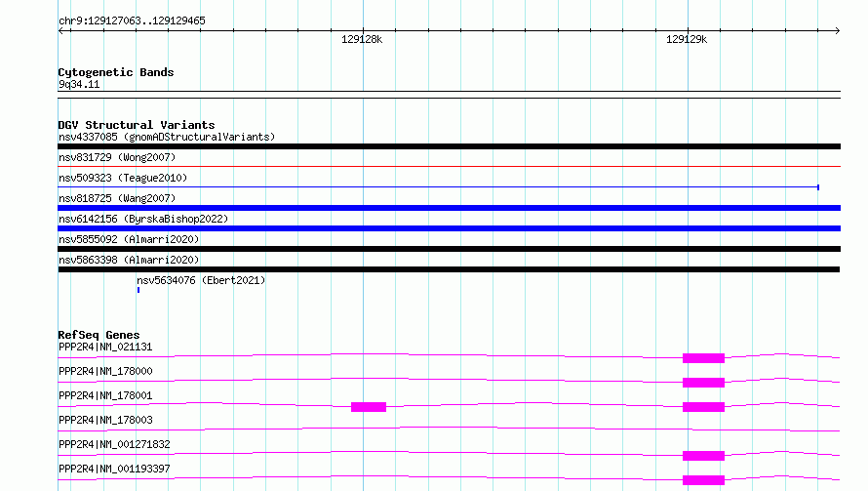
Task: Open the nsv831729 (Wong2007) variant label
Action: pyautogui.click(x=117, y=157)
